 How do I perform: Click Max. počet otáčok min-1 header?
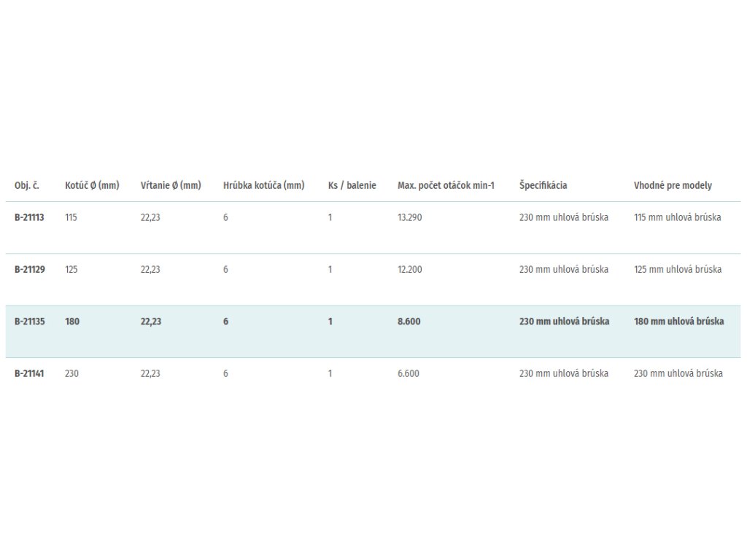tap(446, 185)
